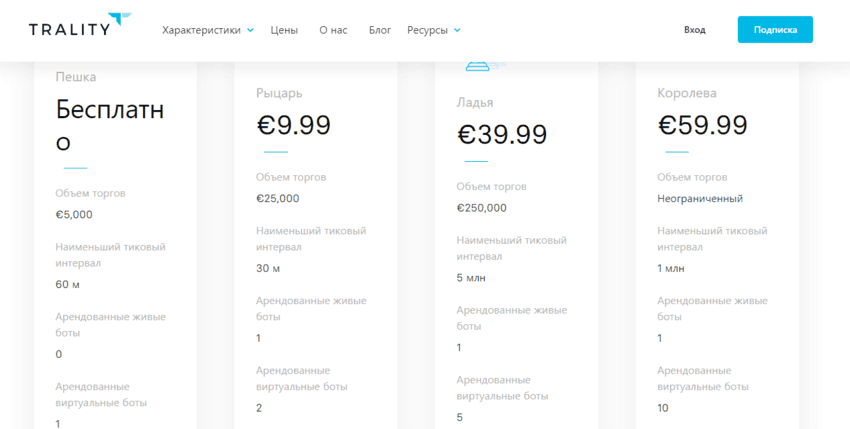Viewport: 850px width, 429px height.
Task: Click the rook plan icon above Ладья
Action: [485, 67]
